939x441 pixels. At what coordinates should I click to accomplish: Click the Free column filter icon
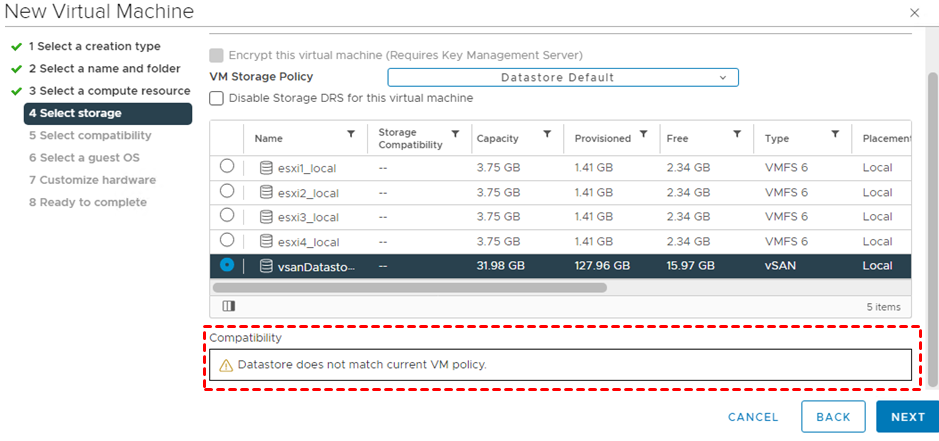[737, 134]
